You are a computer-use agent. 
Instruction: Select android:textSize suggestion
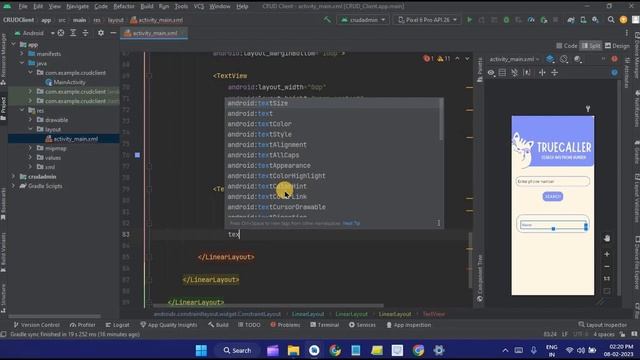(333, 103)
